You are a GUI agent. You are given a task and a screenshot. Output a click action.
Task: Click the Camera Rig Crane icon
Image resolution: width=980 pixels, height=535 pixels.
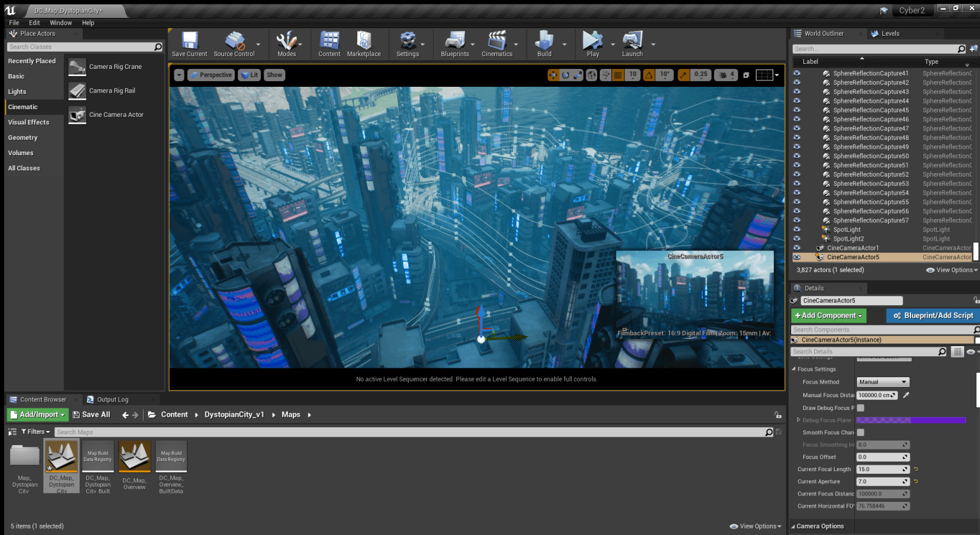click(77, 67)
